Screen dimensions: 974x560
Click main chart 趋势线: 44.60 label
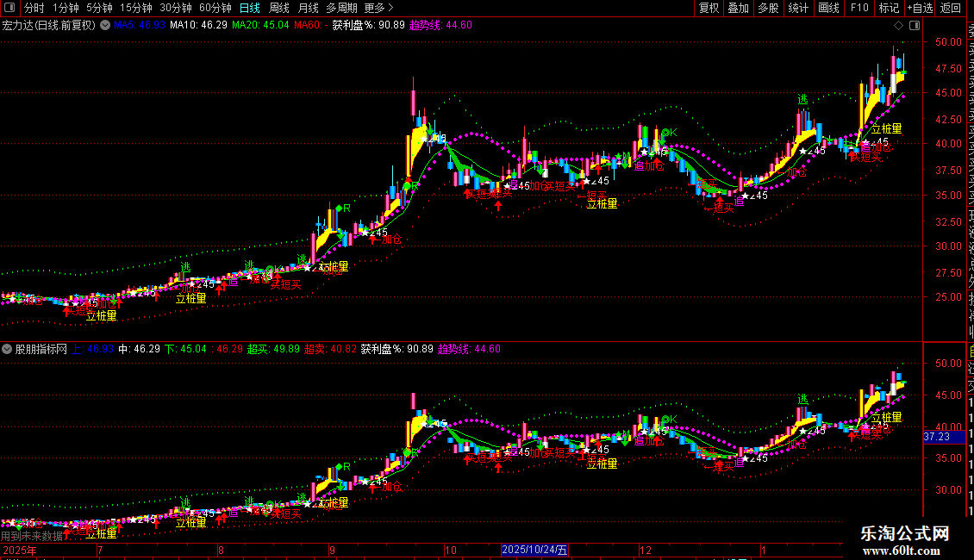(440, 25)
